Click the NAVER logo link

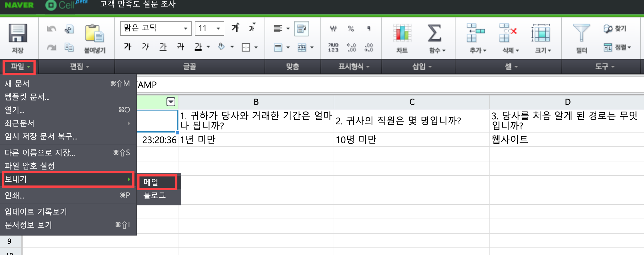[19, 5]
